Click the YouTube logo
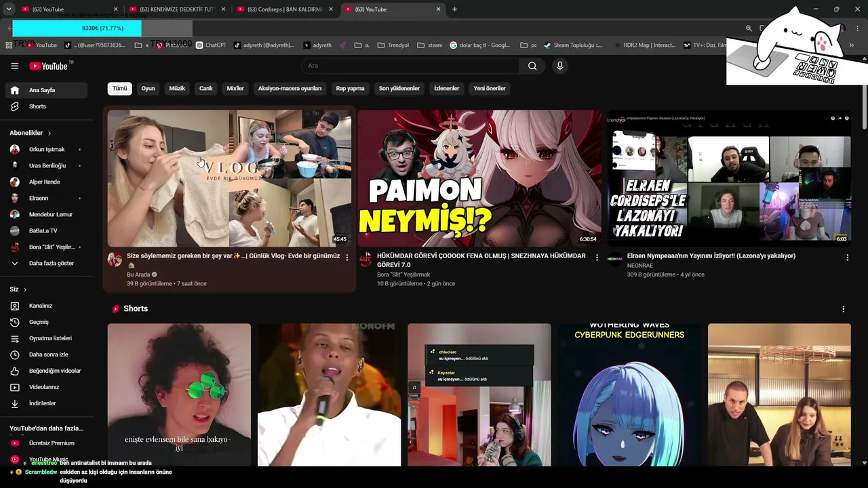This screenshot has width=868, height=488. 49,66
